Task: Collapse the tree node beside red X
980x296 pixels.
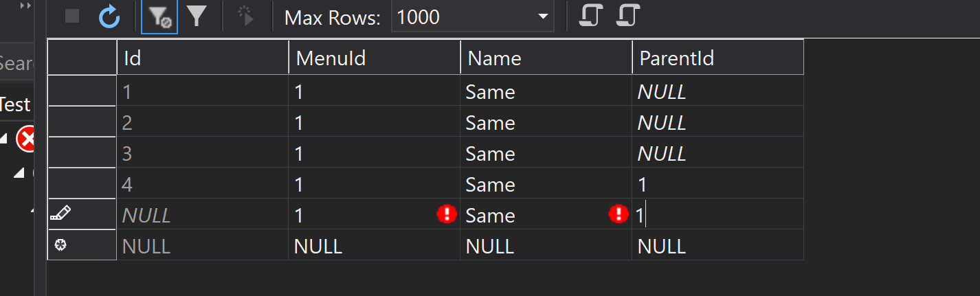Action: point(4,139)
